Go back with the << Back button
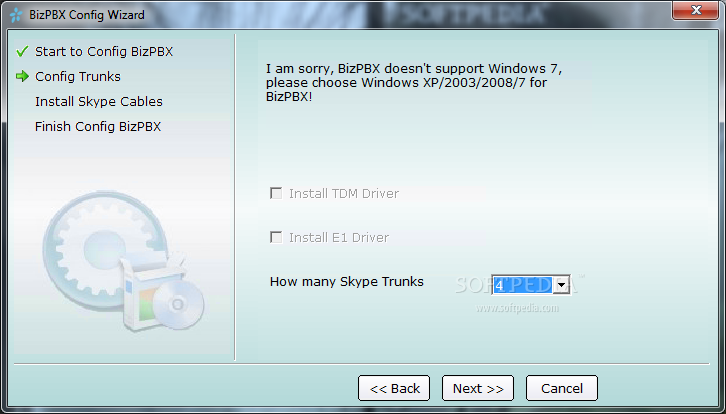Viewport: 726px width, 414px height. (x=394, y=388)
